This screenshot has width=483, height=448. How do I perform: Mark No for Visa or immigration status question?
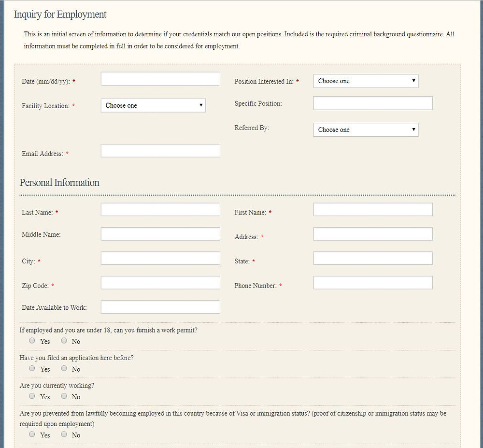pos(64,434)
